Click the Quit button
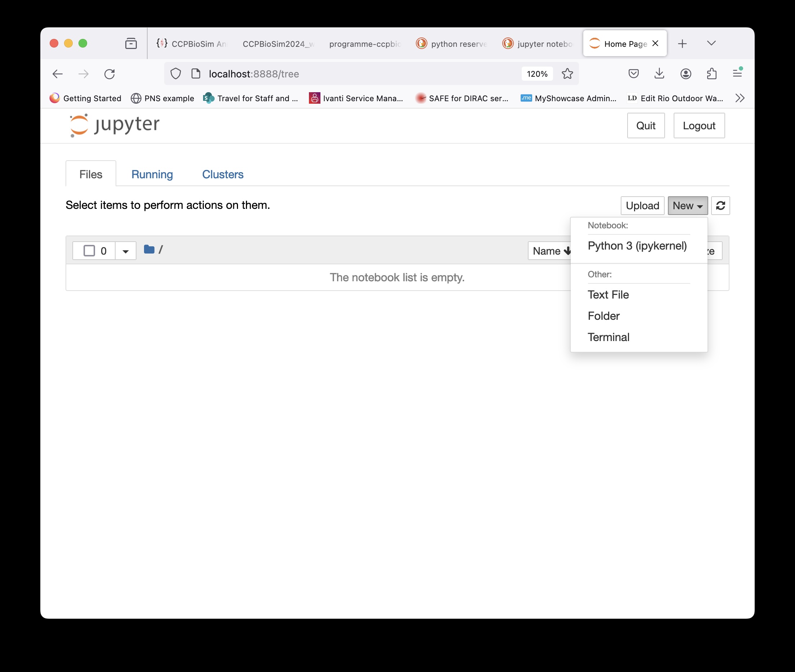The width and height of the screenshot is (795, 672). (646, 125)
